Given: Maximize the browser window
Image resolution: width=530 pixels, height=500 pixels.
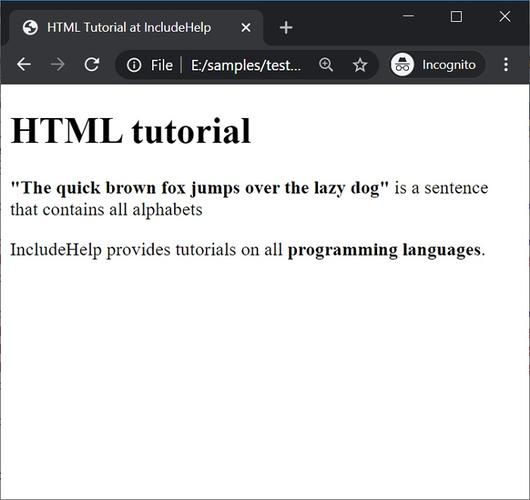Looking at the screenshot, I should point(456,16).
